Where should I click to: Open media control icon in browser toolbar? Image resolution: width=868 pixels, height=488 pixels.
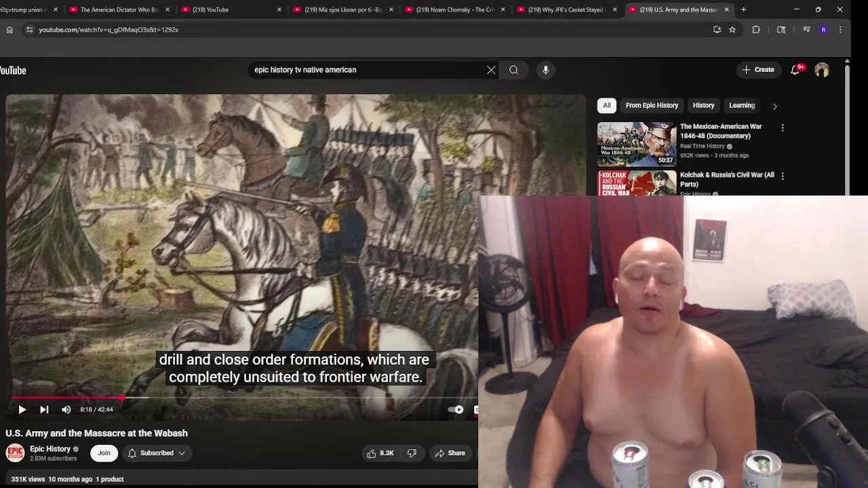click(806, 30)
